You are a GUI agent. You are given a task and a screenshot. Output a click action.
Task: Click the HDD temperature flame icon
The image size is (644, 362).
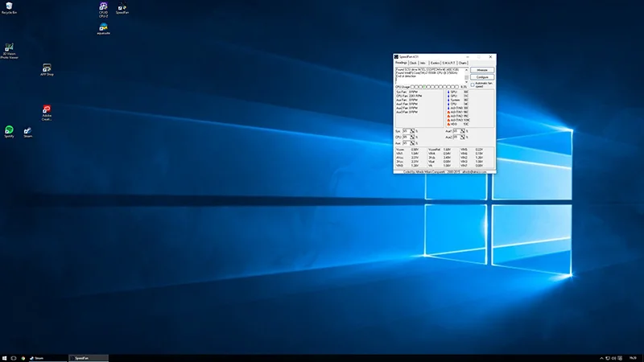point(448,124)
